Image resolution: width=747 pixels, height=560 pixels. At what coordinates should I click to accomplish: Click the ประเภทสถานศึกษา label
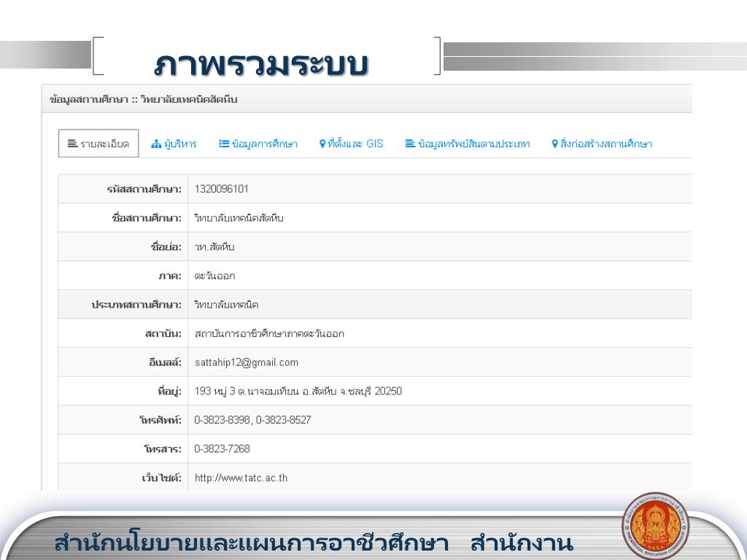(136, 305)
